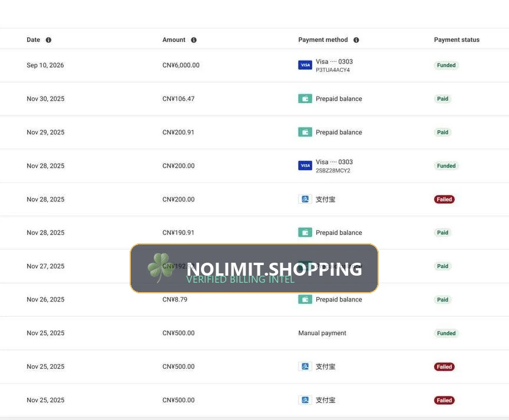Screen dimensions: 509x420
Task: Click Visa ···· 0303 in the Nov 28, 2025 row
Action: (x=334, y=161)
